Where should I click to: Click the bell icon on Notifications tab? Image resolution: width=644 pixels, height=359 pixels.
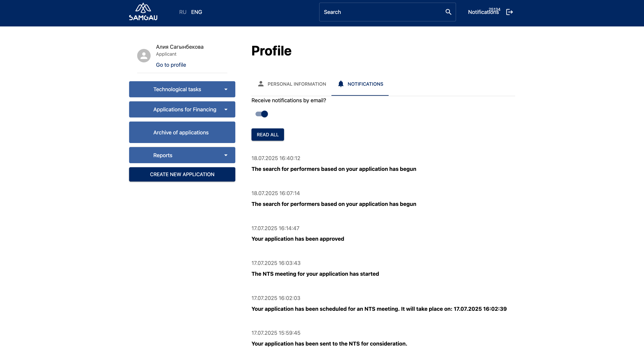[340, 84]
